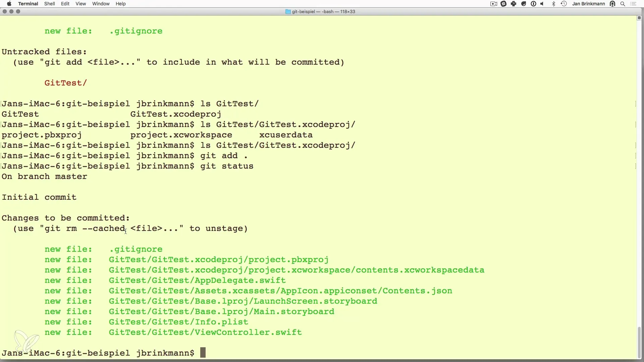This screenshot has width=644, height=362.
Task: Click the 'Untracked files:' heading
Action: 44,52
